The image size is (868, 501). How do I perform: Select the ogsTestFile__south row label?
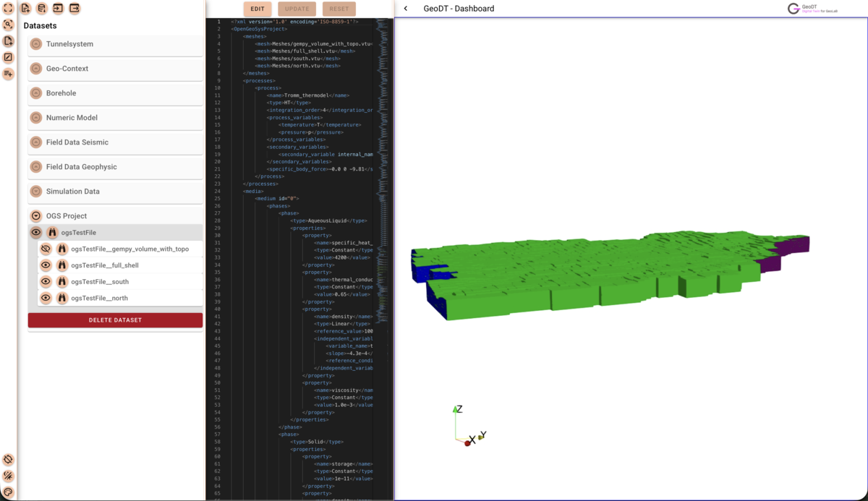[x=100, y=282]
